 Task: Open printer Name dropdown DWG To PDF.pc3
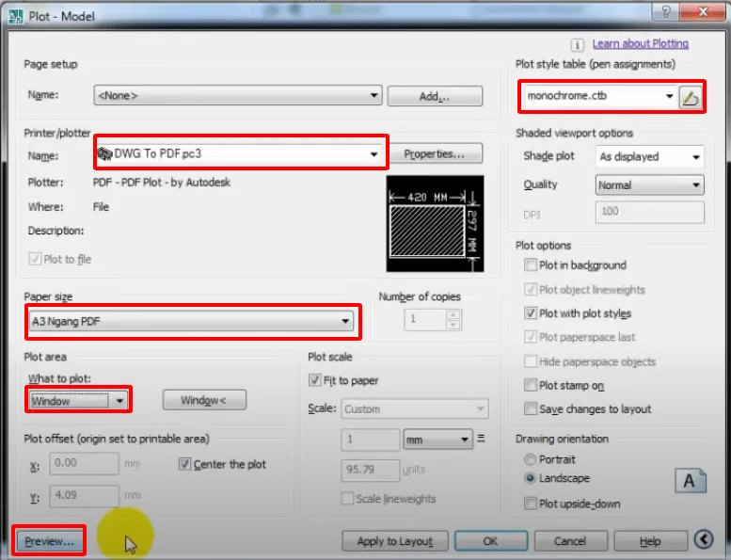tap(239, 153)
